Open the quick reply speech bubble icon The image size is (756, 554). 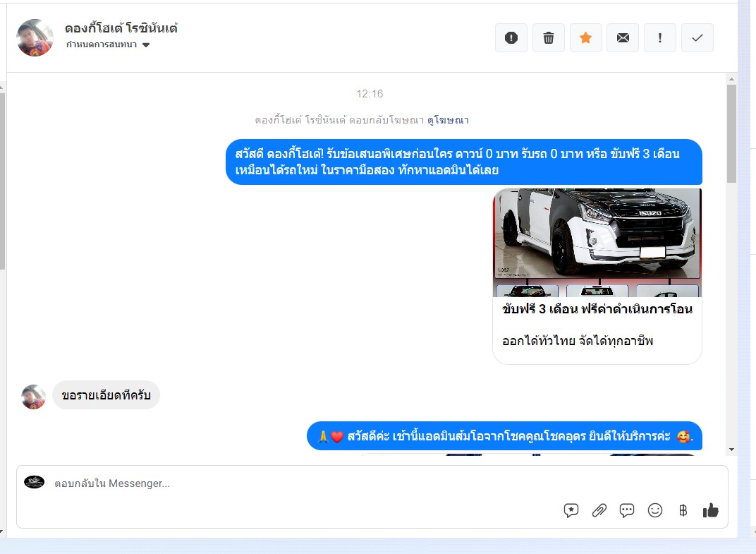tap(627, 510)
